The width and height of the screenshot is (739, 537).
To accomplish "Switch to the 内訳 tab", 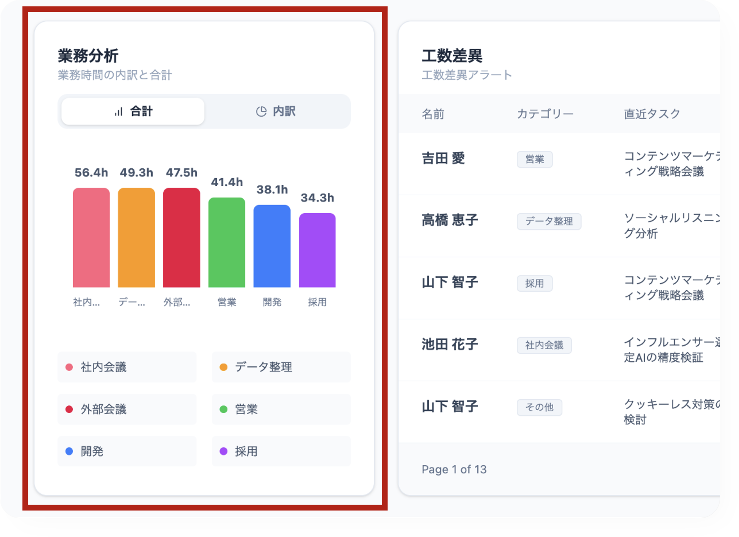I will pyautogui.click(x=276, y=111).
